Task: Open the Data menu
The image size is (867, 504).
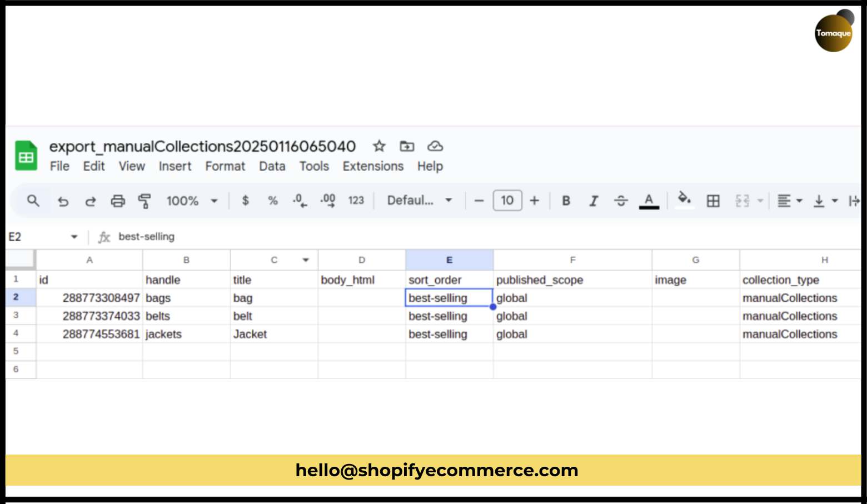Action: (272, 166)
